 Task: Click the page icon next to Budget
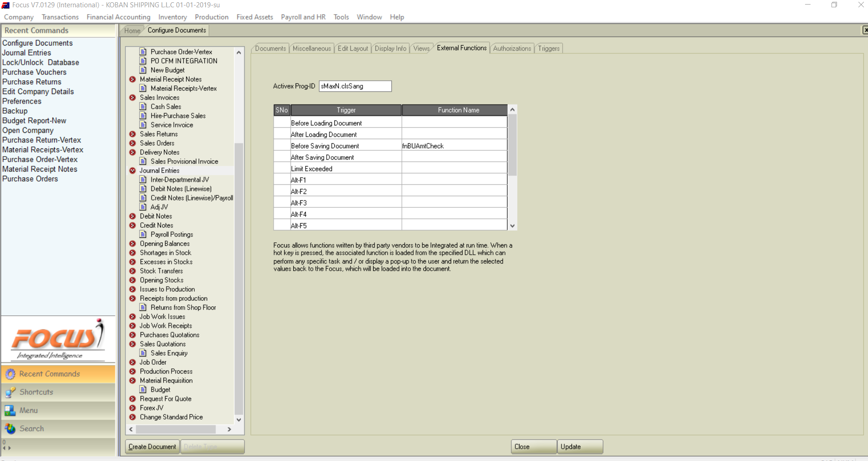pos(143,389)
